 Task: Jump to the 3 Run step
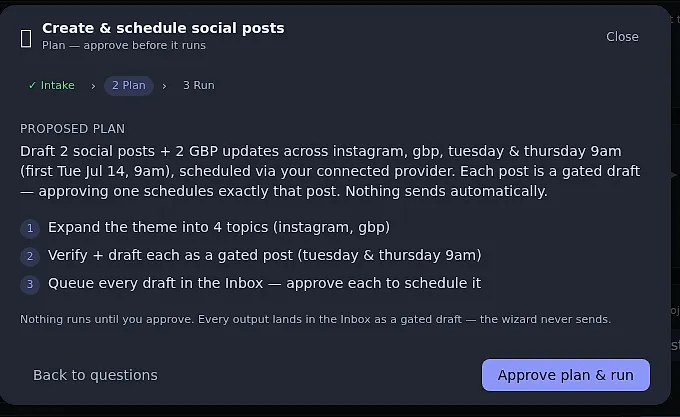tap(199, 85)
